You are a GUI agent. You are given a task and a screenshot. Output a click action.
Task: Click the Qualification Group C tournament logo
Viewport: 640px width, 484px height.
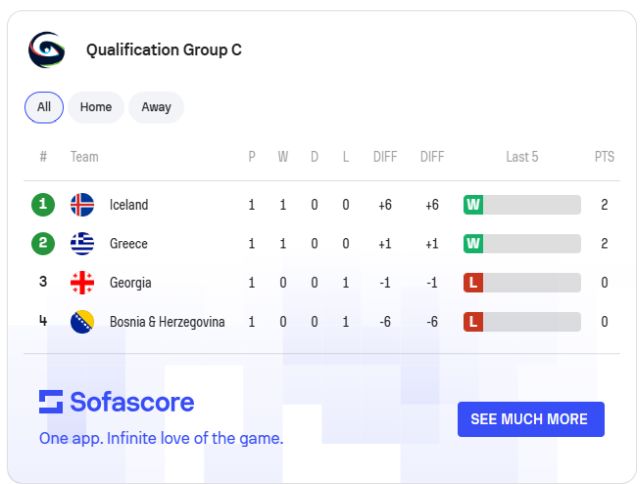click(x=46, y=49)
